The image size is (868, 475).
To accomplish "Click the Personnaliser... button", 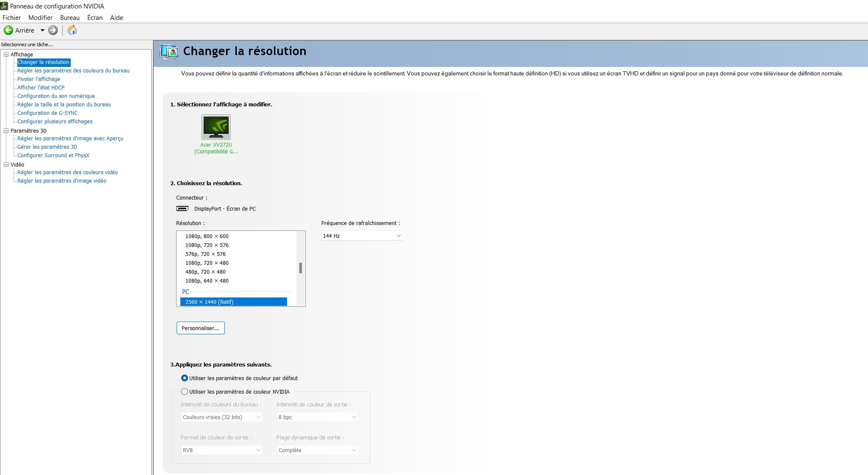I will coord(200,328).
